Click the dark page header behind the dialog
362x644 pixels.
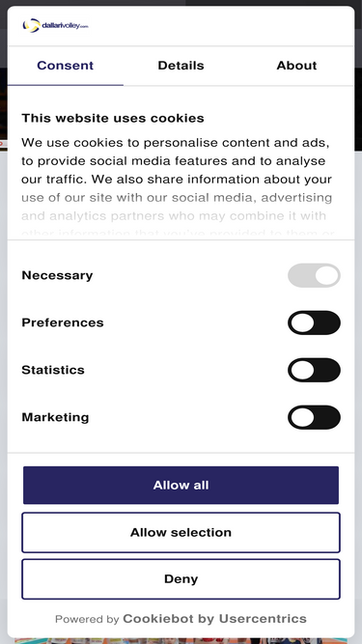pos(181,3)
